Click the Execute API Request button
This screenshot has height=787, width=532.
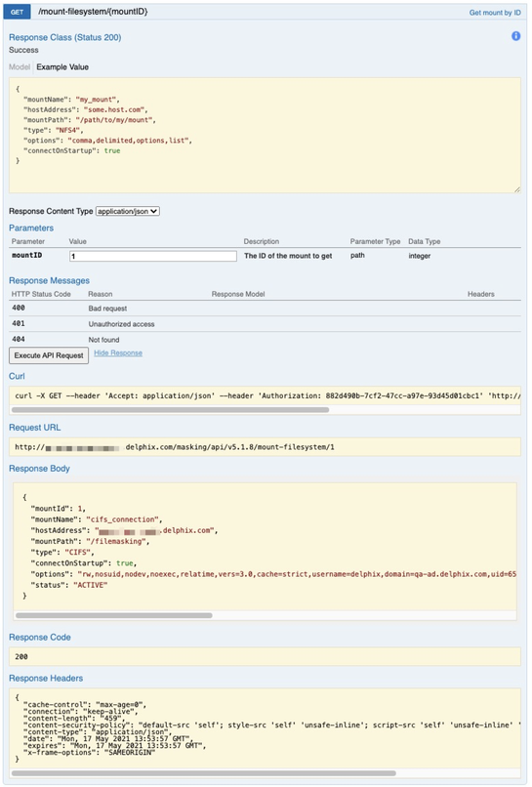[x=49, y=355]
